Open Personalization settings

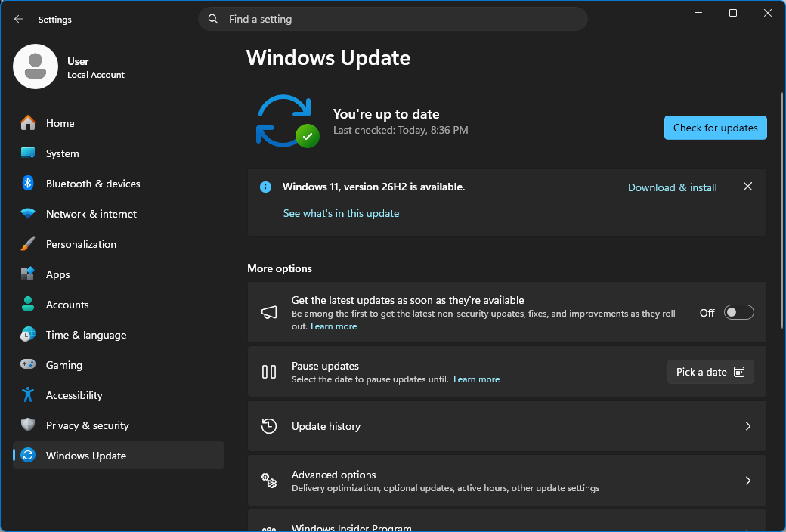click(119, 243)
